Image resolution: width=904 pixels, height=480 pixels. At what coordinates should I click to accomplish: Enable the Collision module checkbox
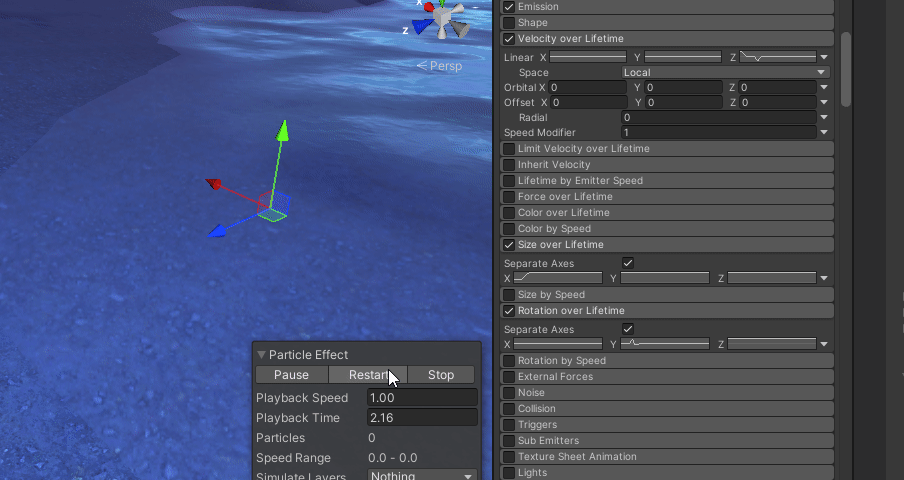pos(509,409)
